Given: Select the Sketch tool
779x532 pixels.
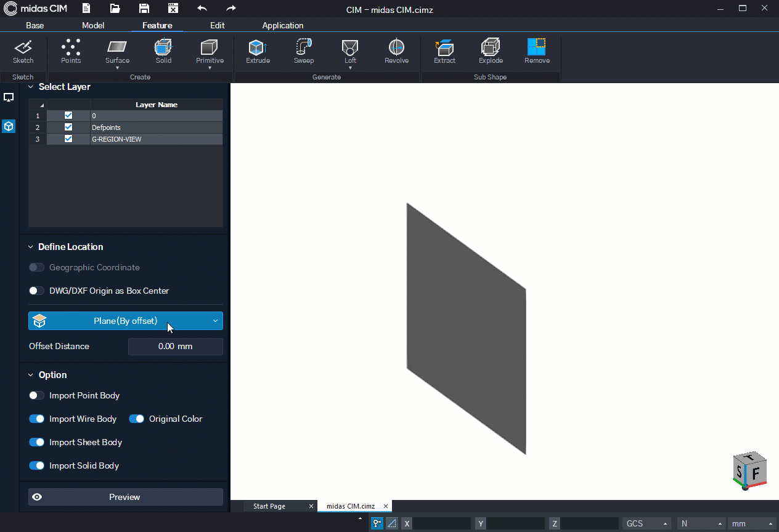Looking at the screenshot, I should point(23,52).
